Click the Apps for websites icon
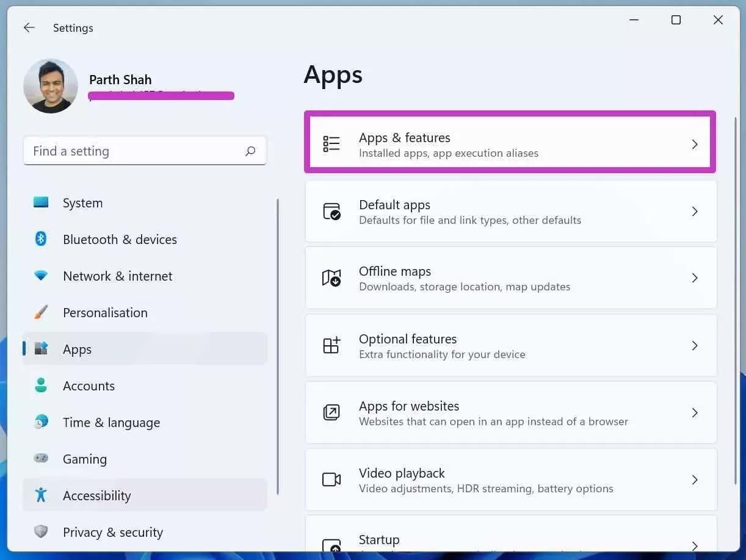746x560 pixels. pos(331,412)
